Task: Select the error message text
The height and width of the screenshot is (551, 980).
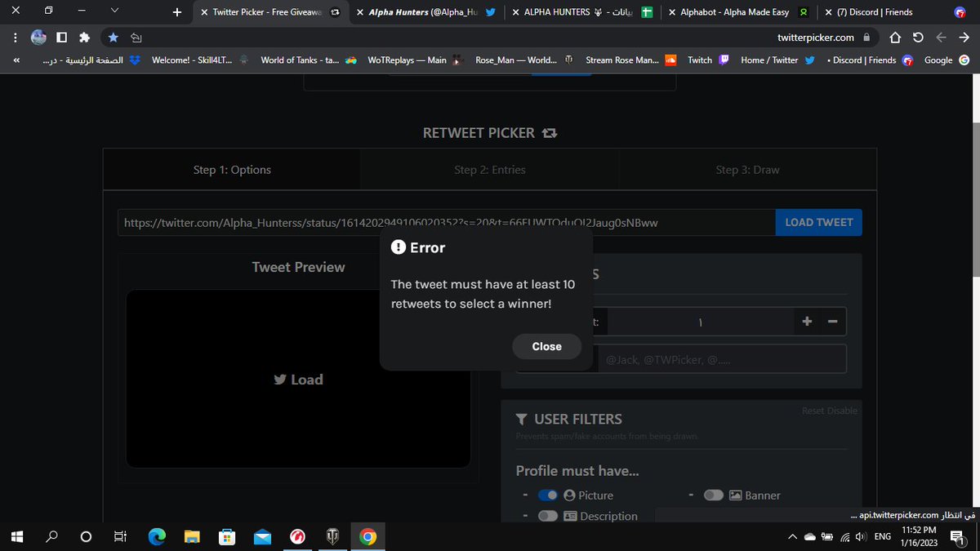Action: click(x=483, y=294)
